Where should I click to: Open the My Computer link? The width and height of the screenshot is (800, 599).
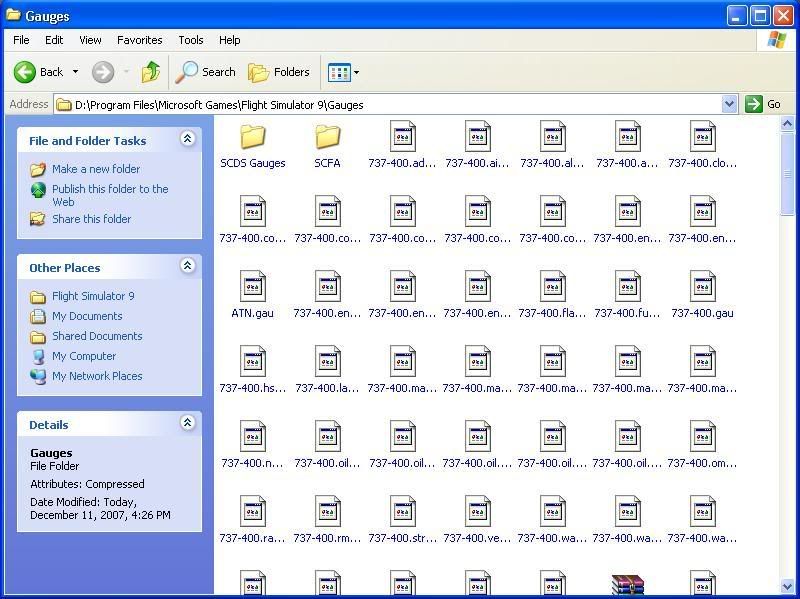[84, 356]
